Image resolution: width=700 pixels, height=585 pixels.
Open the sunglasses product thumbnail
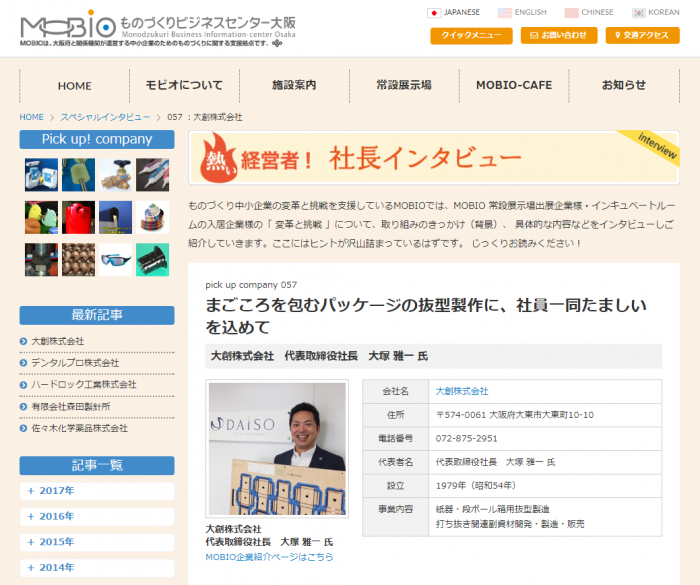coord(116,259)
